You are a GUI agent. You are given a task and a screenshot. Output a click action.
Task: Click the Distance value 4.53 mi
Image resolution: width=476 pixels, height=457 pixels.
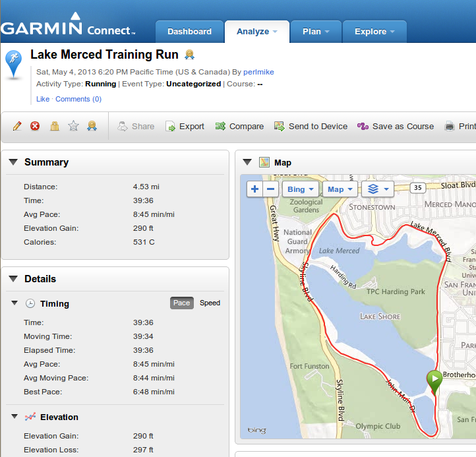146,187
